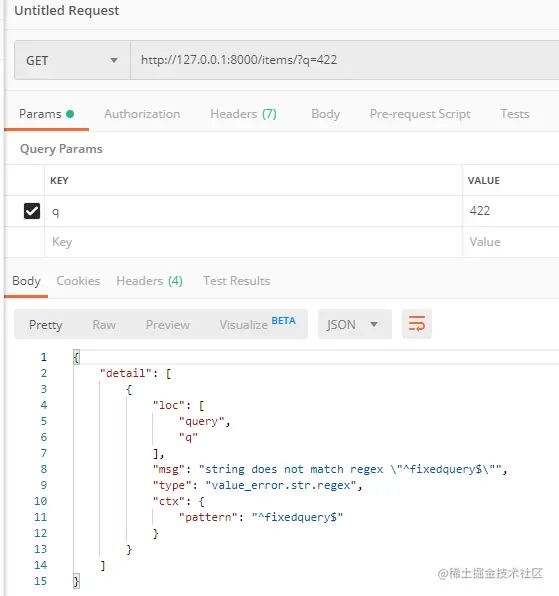Open the Pre-request Script tab
559x596 pixels.
point(420,114)
